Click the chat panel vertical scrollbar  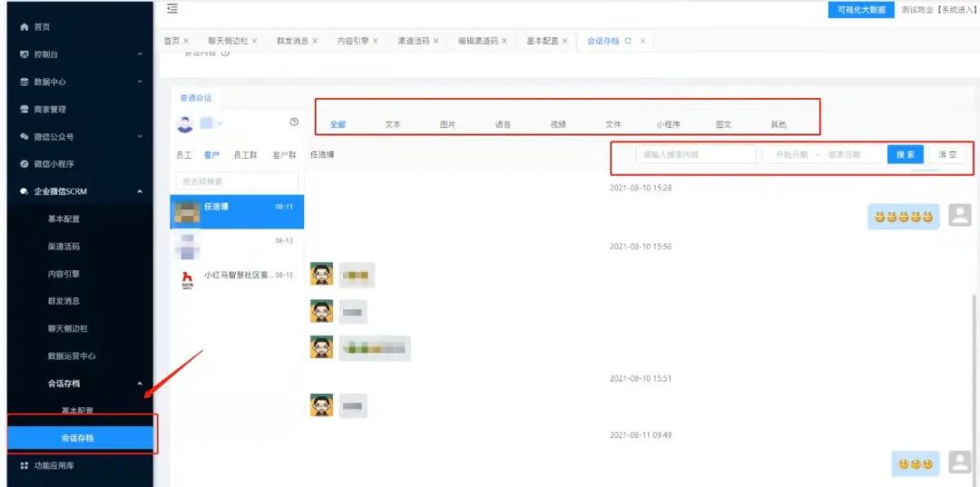click(976, 387)
